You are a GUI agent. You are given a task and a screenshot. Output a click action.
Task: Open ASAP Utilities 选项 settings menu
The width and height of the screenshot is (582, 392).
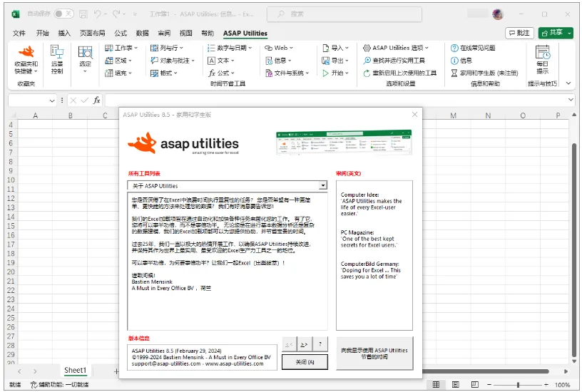click(396, 48)
